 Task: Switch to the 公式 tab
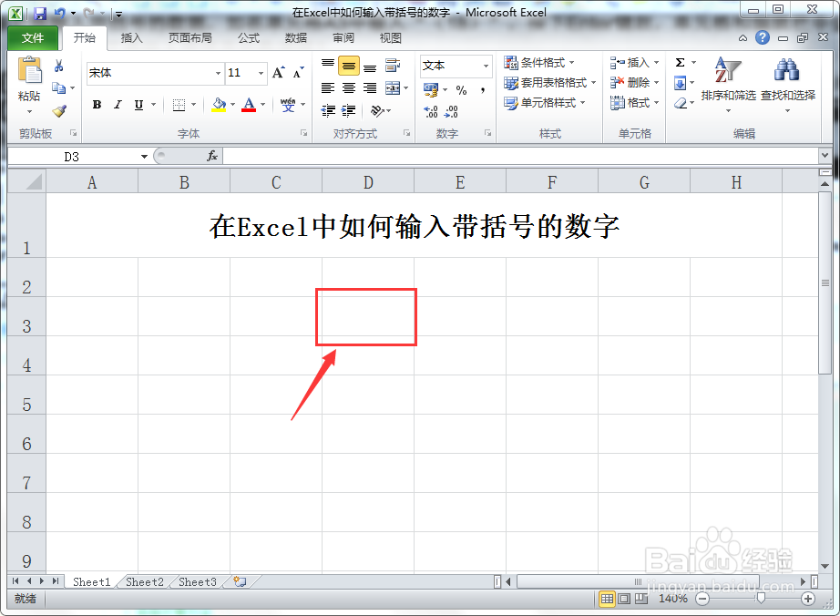coord(249,38)
